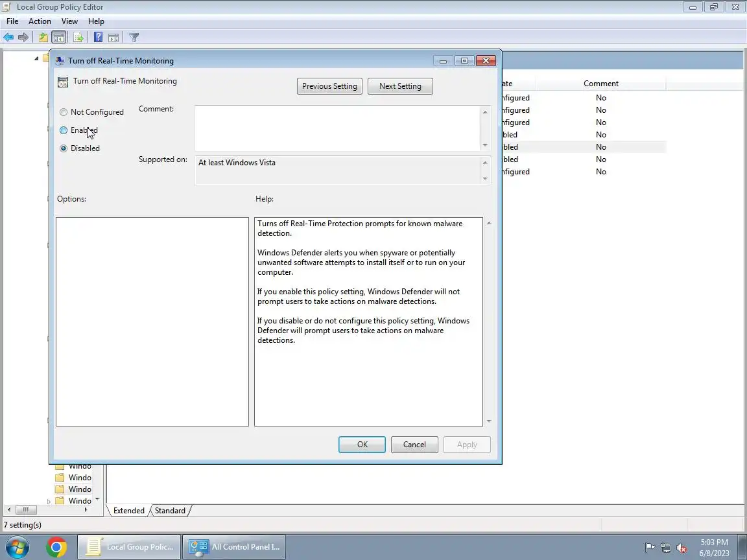Image resolution: width=747 pixels, height=560 pixels.
Task: Click the console tree scroll-down arrow
Action: pos(98,499)
